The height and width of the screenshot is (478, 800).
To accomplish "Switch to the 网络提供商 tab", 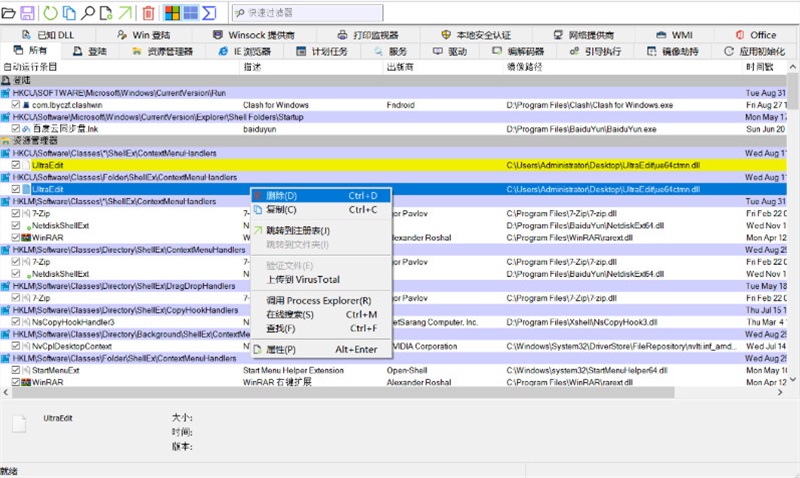I will click(x=584, y=35).
